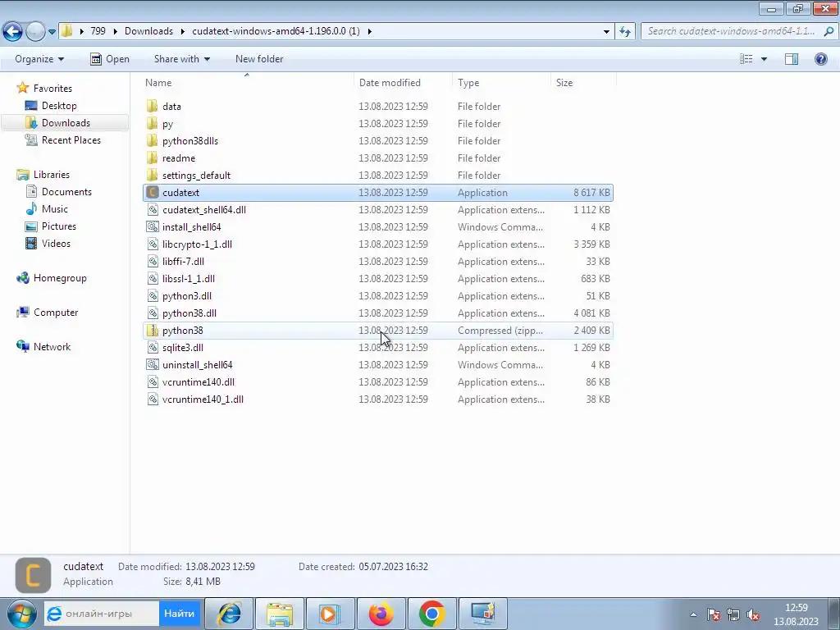Click the Back navigation arrow
Screen dimensions: 840x630
pos(13,31)
